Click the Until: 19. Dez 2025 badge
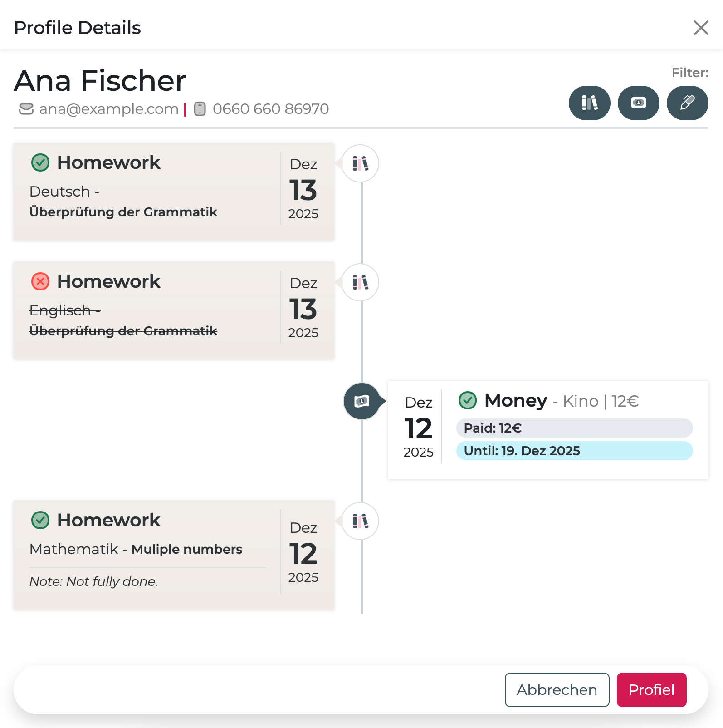 pyautogui.click(x=574, y=451)
